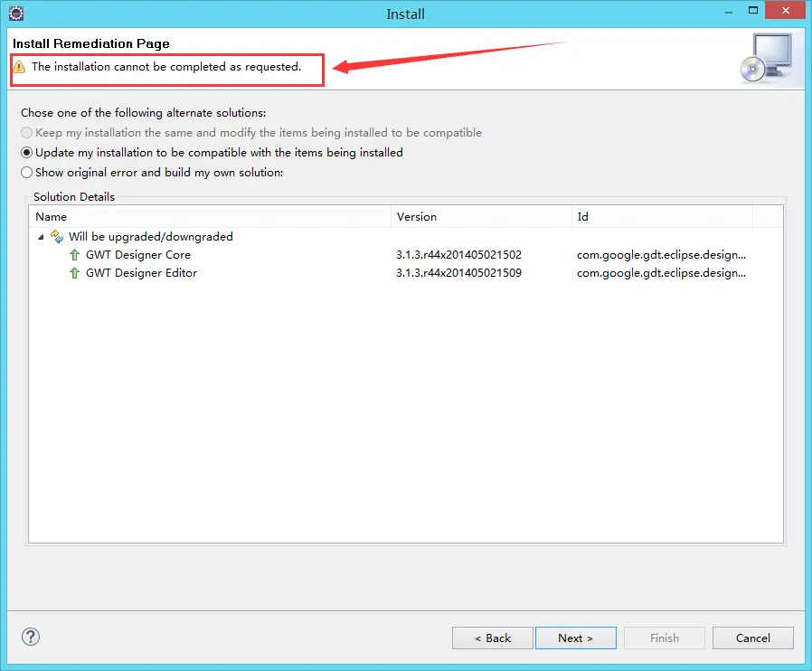Click version 3.1.3.r44x201405021502 cell

click(x=458, y=255)
